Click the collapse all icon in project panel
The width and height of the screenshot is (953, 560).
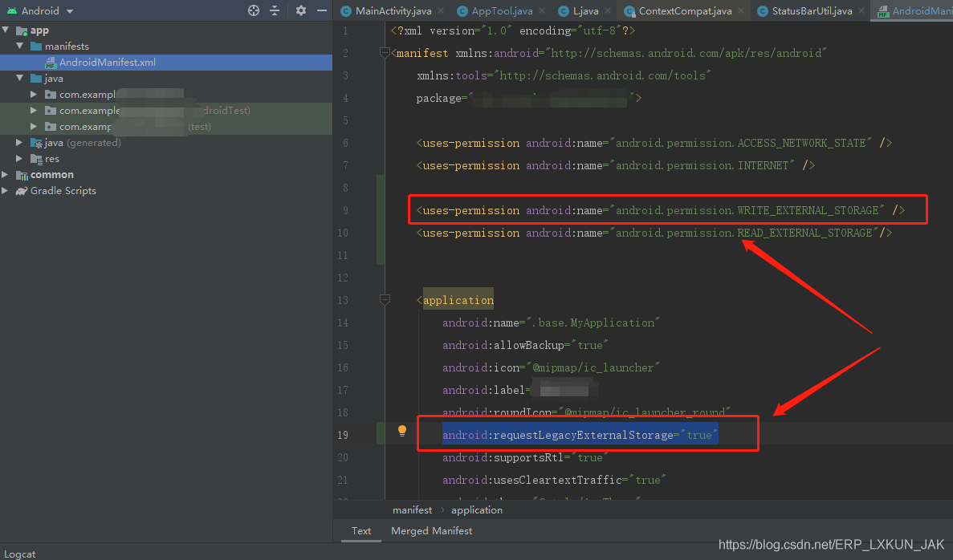(275, 10)
